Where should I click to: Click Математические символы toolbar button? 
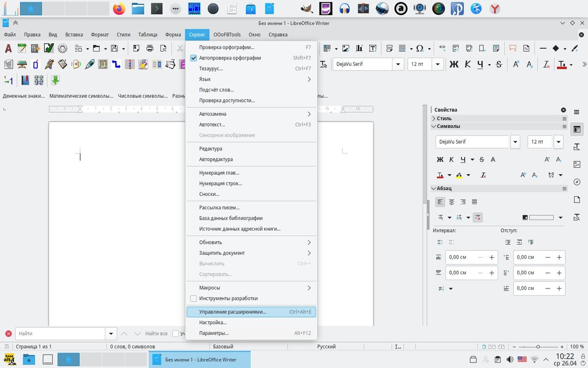point(81,96)
